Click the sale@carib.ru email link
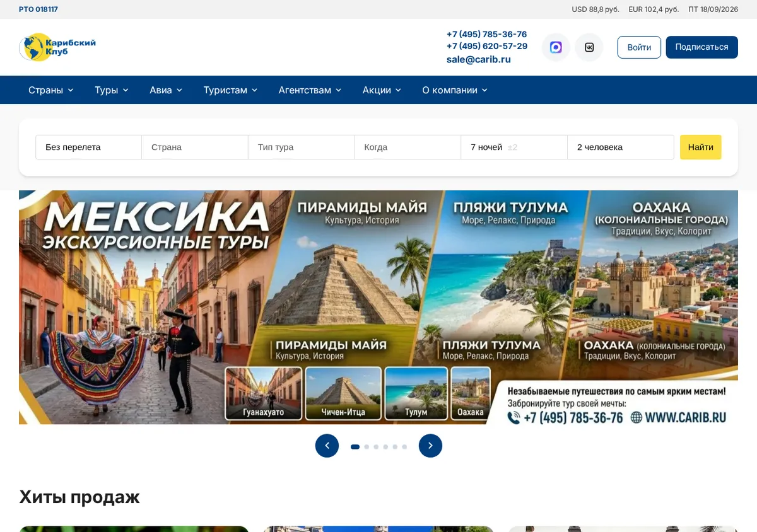 (x=479, y=59)
